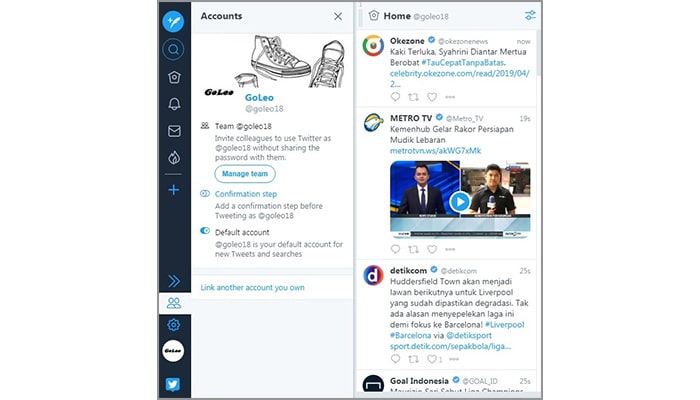700x400 pixels.
Task: Open Notifications bell in the sidebar
Action: 174,104
